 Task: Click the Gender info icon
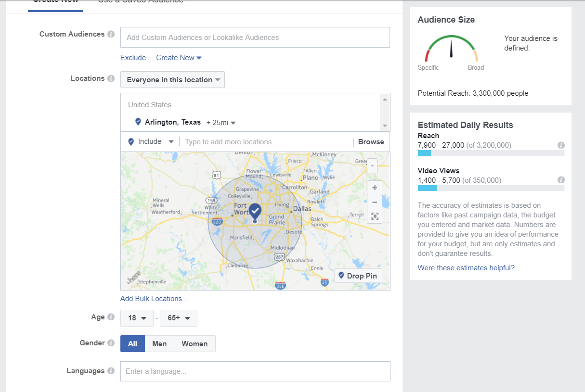111,343
